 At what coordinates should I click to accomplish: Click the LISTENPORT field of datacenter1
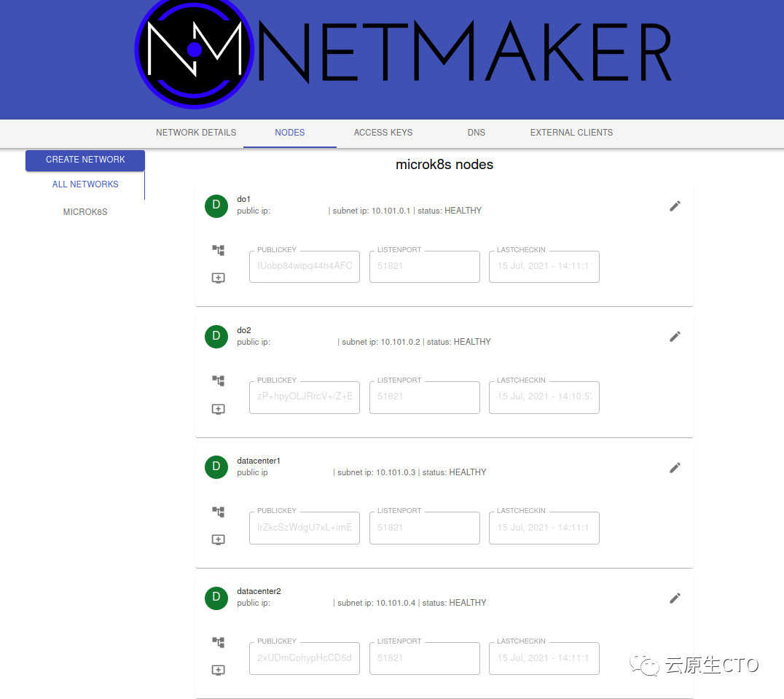point(425,528)
